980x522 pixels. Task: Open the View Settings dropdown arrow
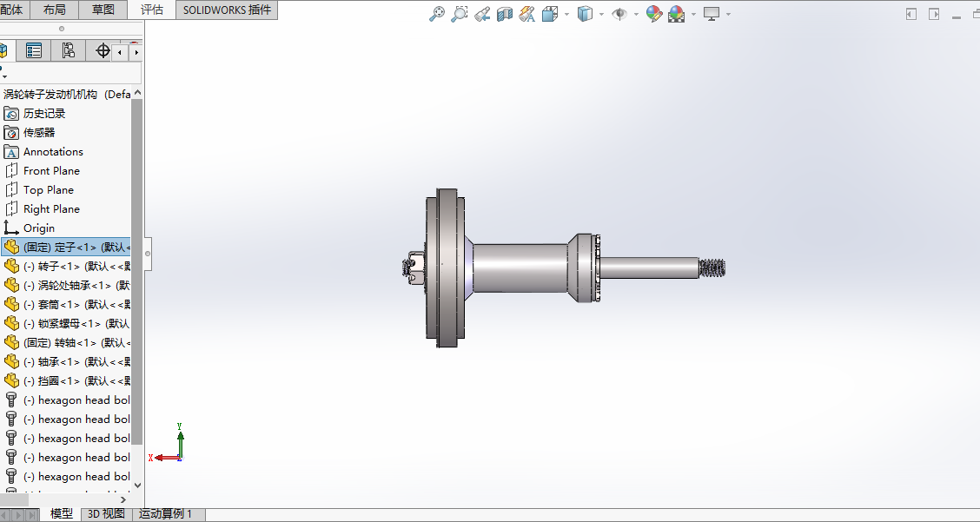point(729,14)
